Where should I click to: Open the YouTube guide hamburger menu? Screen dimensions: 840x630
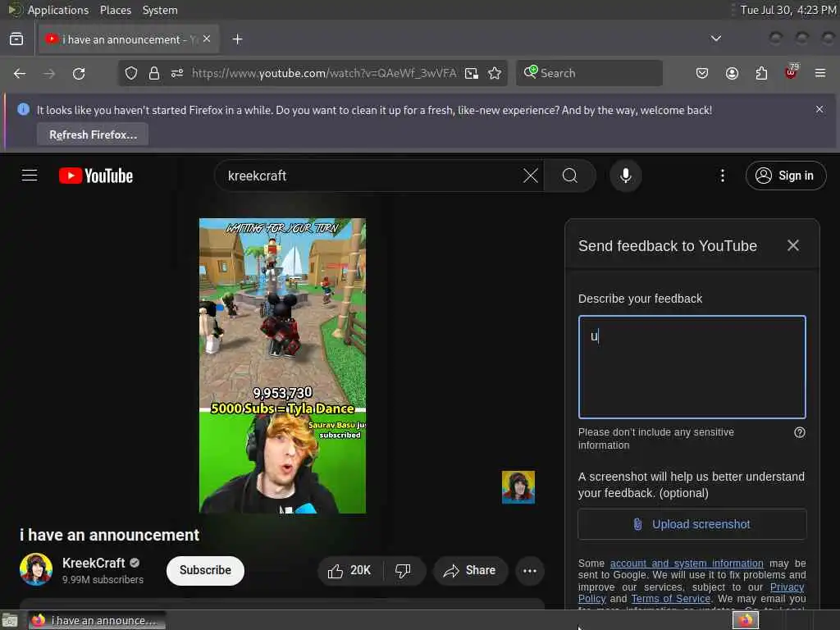tap(30, 176)
